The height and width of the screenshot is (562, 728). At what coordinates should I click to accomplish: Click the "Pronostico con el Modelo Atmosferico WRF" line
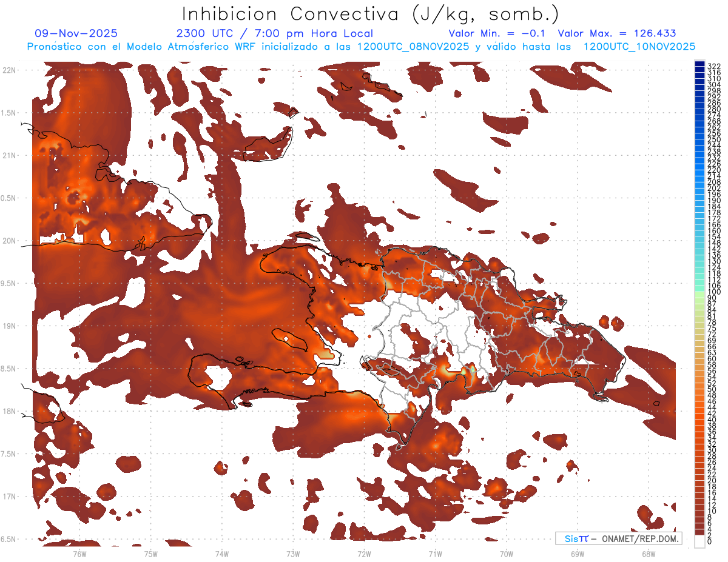(361, 47)
